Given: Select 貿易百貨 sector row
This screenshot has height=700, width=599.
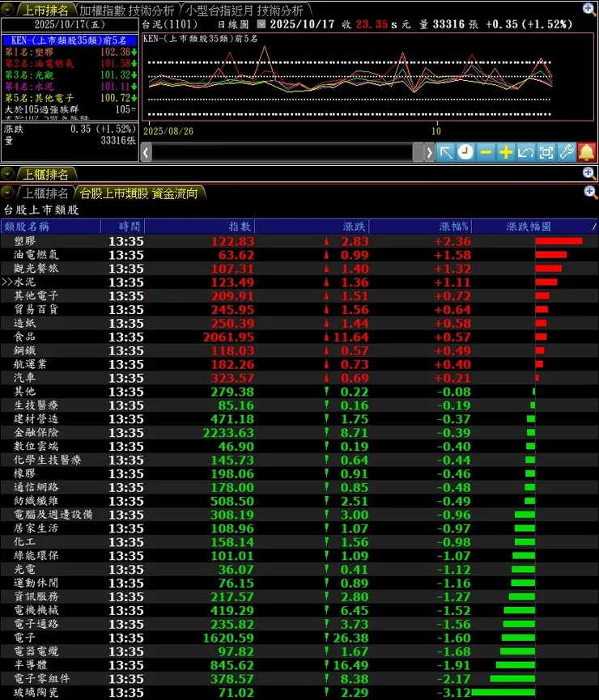Looking at the screenshot, I should pos(299,309).
